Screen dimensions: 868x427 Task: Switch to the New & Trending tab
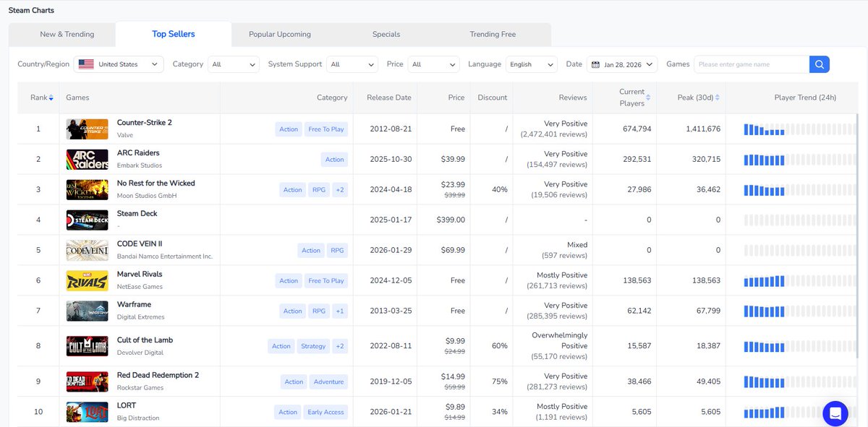click(x=67, y=34)
